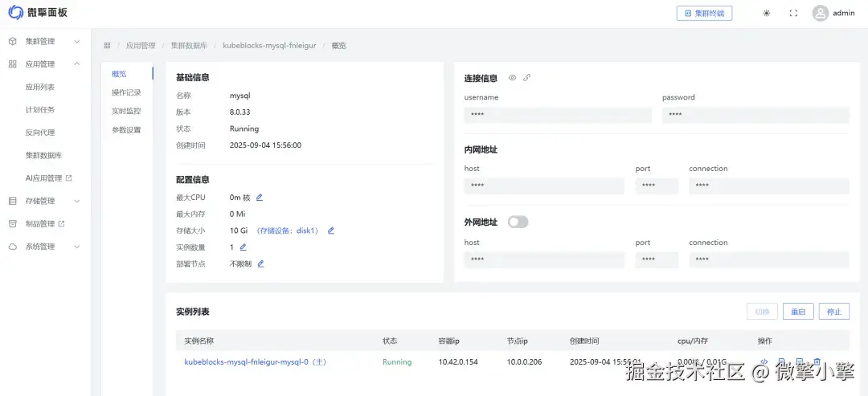Click the grid icon beside 应用管理

pos(13,64)
